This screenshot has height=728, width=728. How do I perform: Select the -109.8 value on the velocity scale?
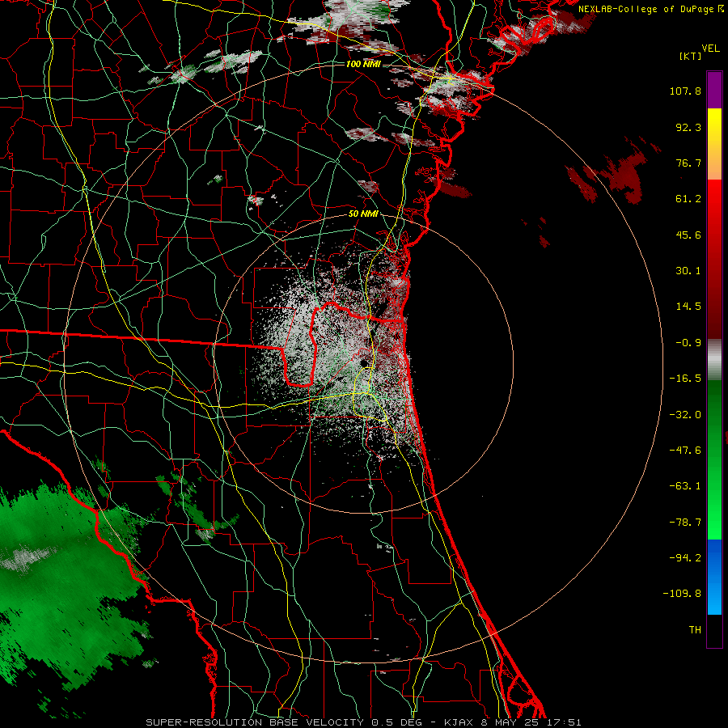pyautogui.click(x=682, y=594)
